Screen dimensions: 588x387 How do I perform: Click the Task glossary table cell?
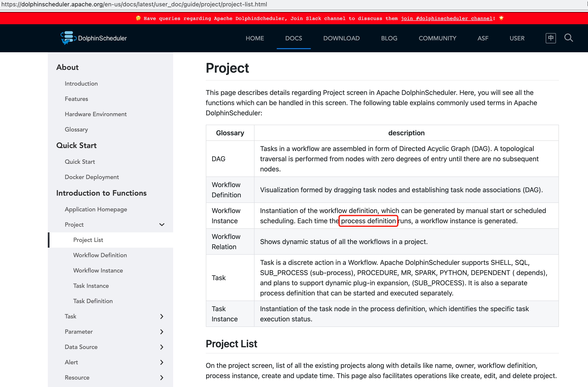(230, 278)
